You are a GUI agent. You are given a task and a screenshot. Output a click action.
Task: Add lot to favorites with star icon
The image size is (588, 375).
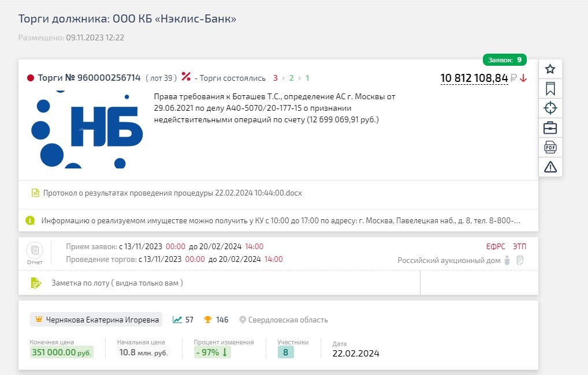point(550,69)
